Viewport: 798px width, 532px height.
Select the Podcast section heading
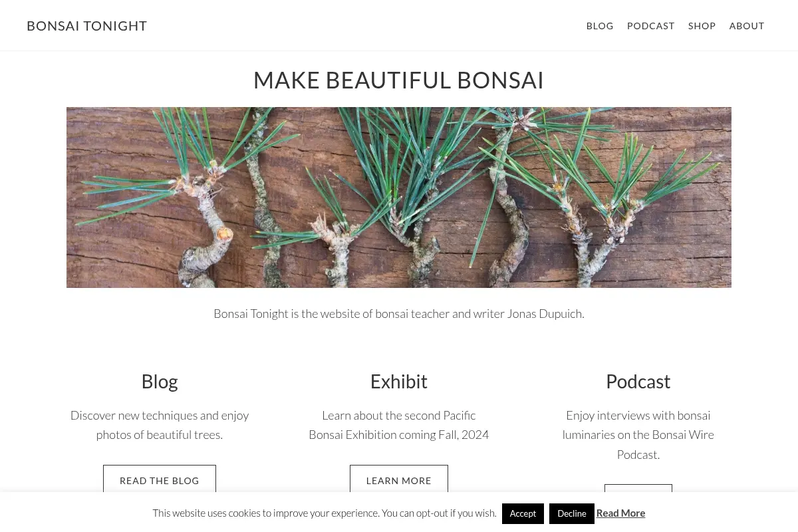(x=638, y=381)
